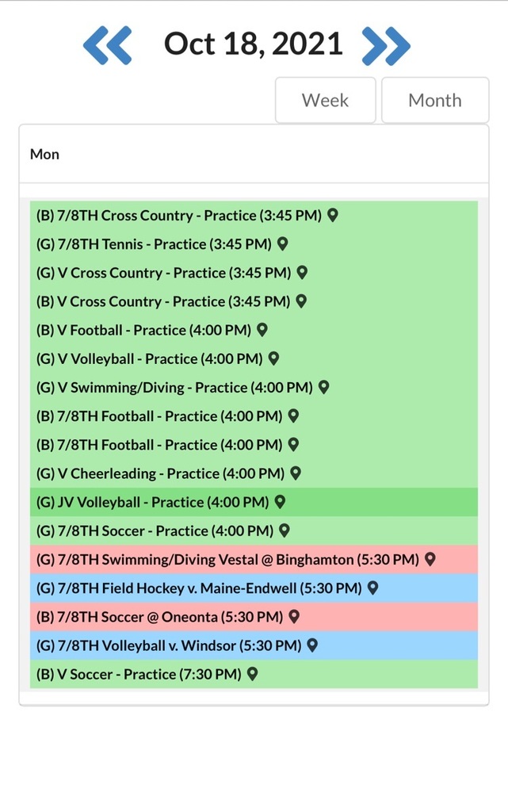This screenshot has height=812, width=508.
Task: Switch to Week view
Action: point(326,100)
